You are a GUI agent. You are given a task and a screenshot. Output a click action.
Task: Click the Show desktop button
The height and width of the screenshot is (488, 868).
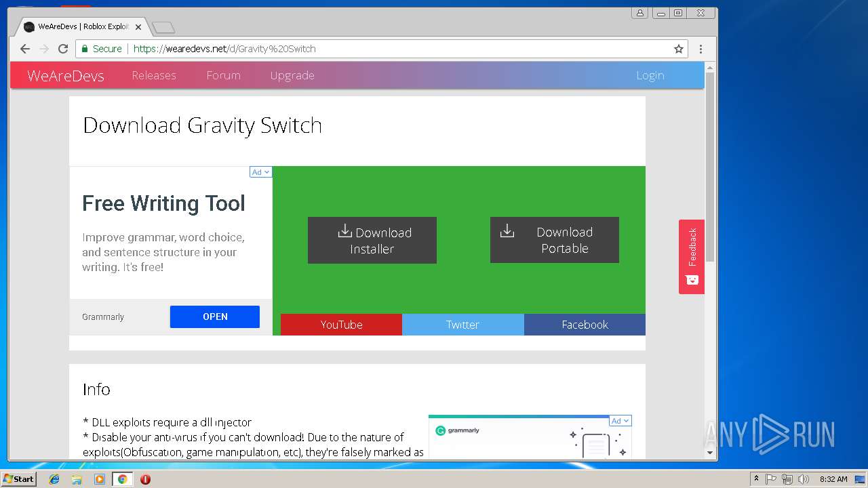pos(861,479)
